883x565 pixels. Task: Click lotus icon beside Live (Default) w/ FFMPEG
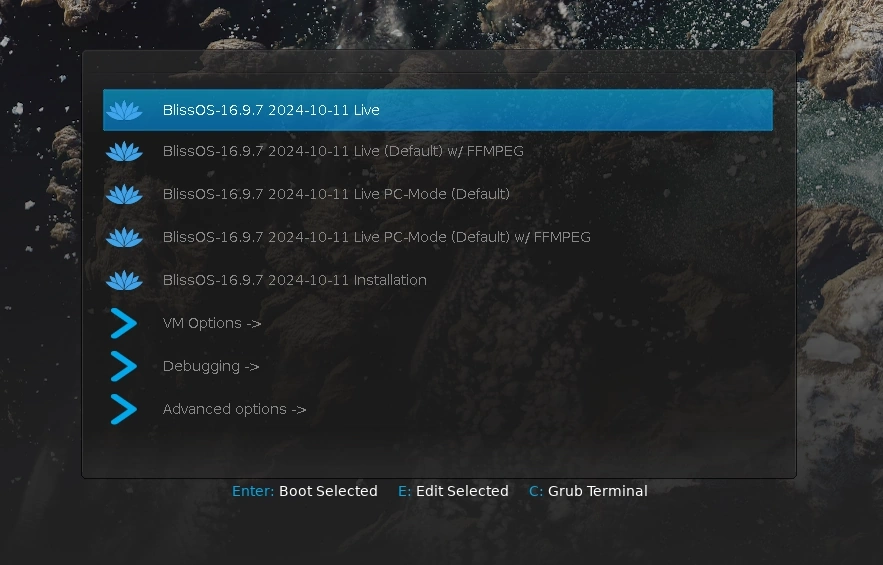(x=124, y=151)
